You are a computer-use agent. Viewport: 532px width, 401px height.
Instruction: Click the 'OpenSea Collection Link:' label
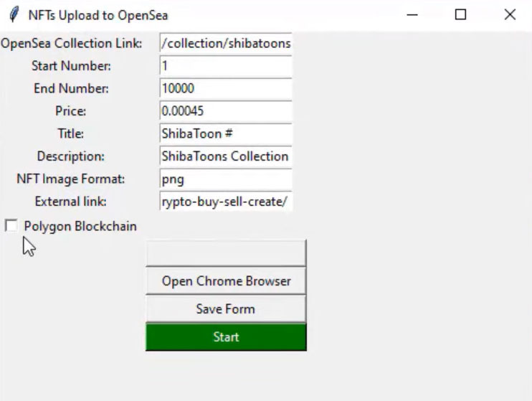click(71, 43)
